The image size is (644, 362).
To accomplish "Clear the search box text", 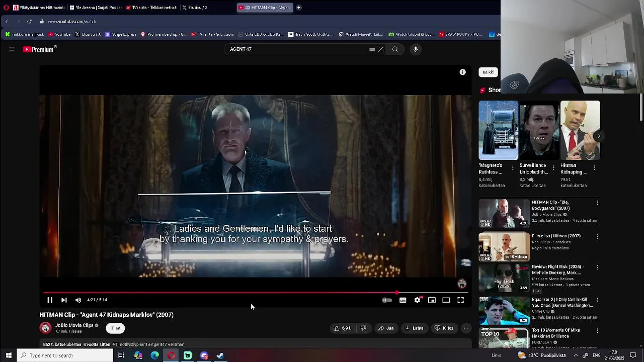I will [x=381, y=49].
